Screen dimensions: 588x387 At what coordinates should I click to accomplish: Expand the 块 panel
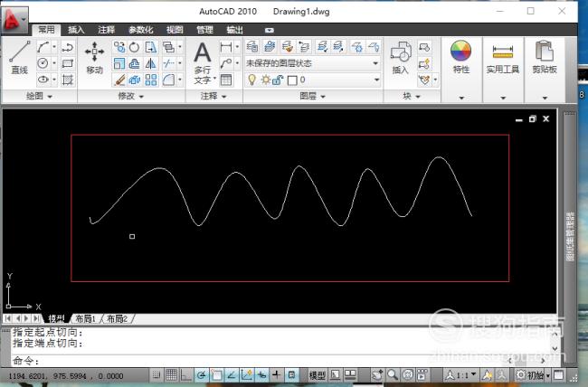(412, 97)
